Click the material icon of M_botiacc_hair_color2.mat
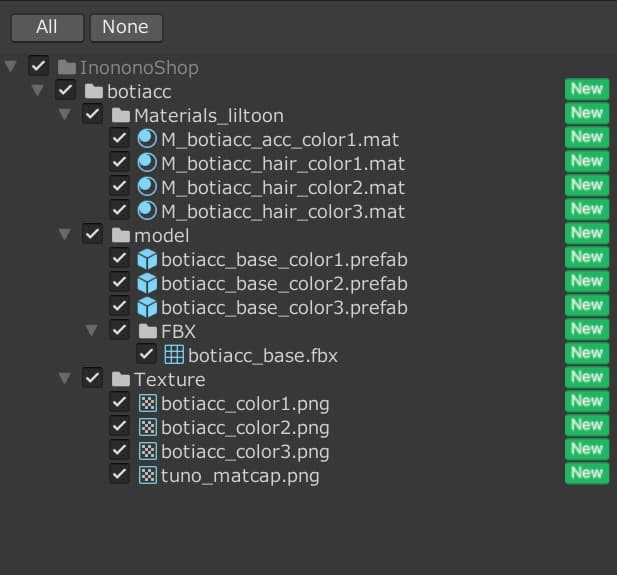617x575 pixels. [x=147, y=187]
